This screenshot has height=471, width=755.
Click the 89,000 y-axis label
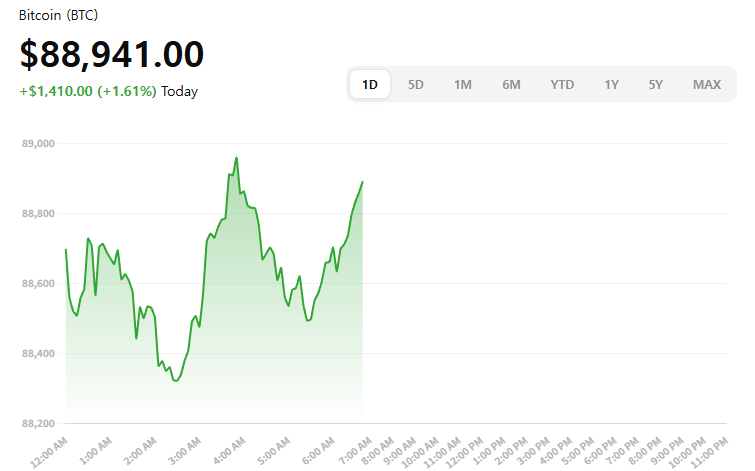point(38,144)
